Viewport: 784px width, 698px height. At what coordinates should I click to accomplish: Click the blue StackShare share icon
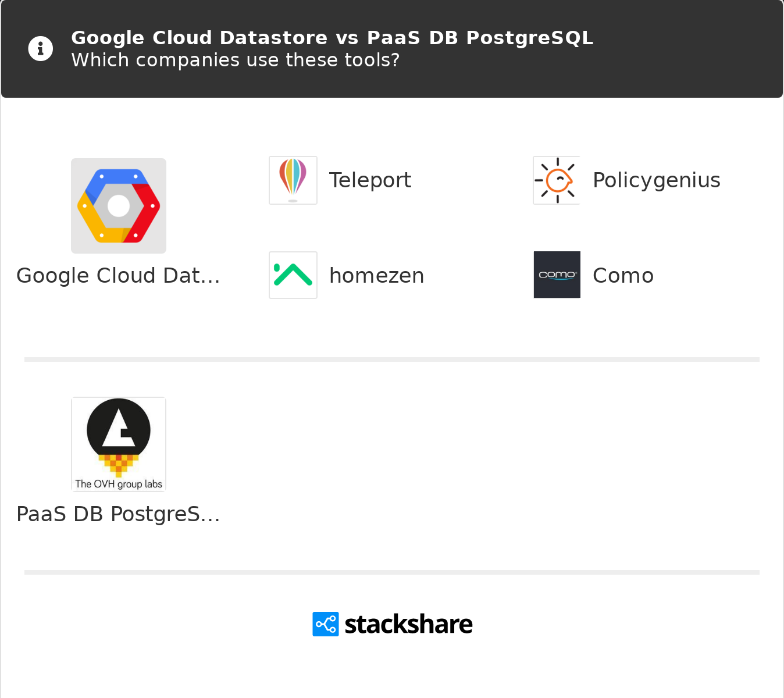point(326,624)
